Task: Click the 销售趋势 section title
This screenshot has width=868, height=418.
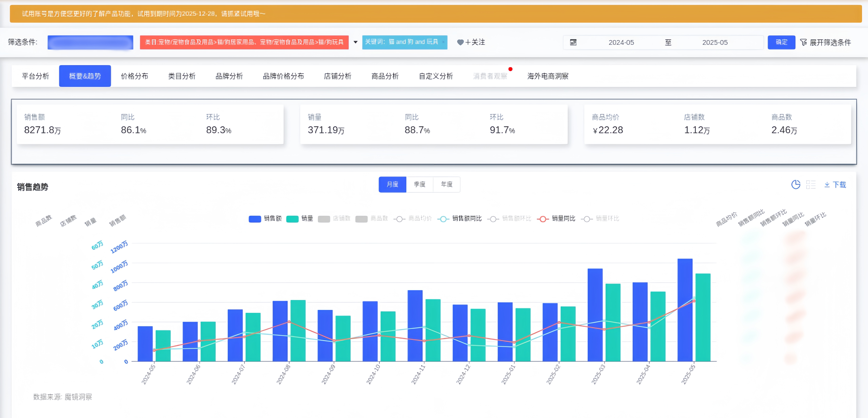Action: [32, 187]
